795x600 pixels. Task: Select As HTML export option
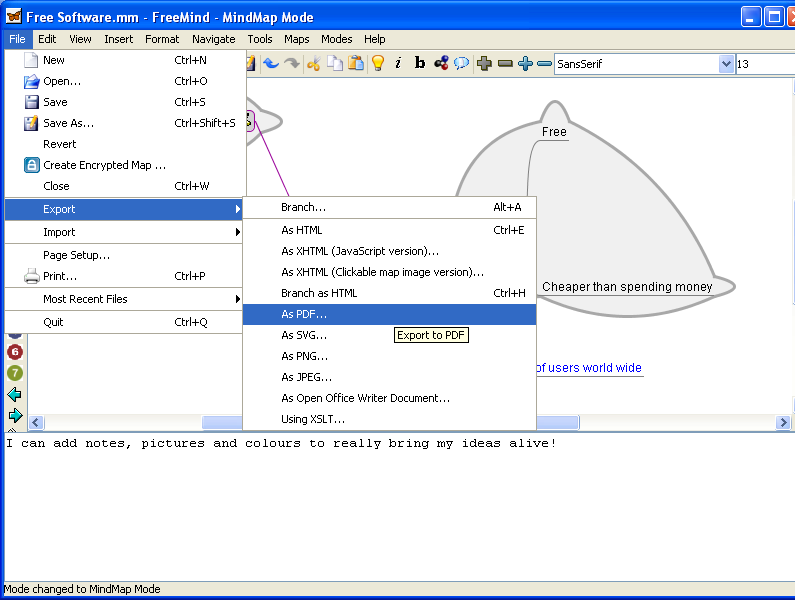click(389, 230)
